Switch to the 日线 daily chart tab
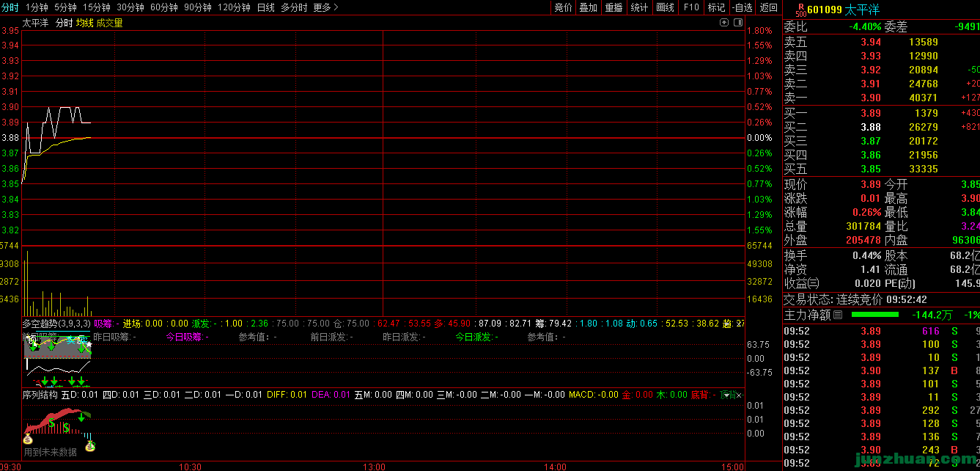 (x=265, y=7)
